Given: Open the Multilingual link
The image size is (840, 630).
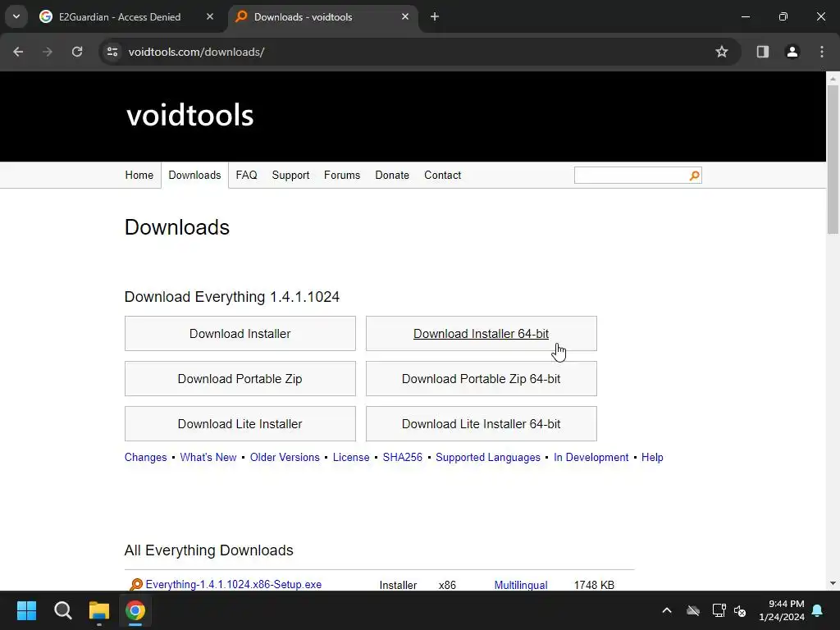Looking at the screenshot, I should pos(521,585).
